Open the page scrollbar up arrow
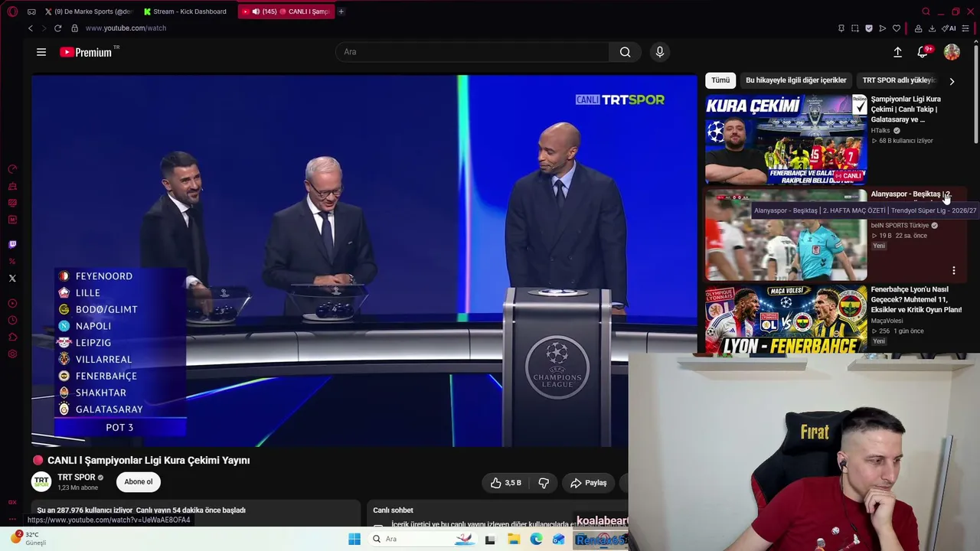Viewport: 980px width, 551px height. tap(976, 43)
